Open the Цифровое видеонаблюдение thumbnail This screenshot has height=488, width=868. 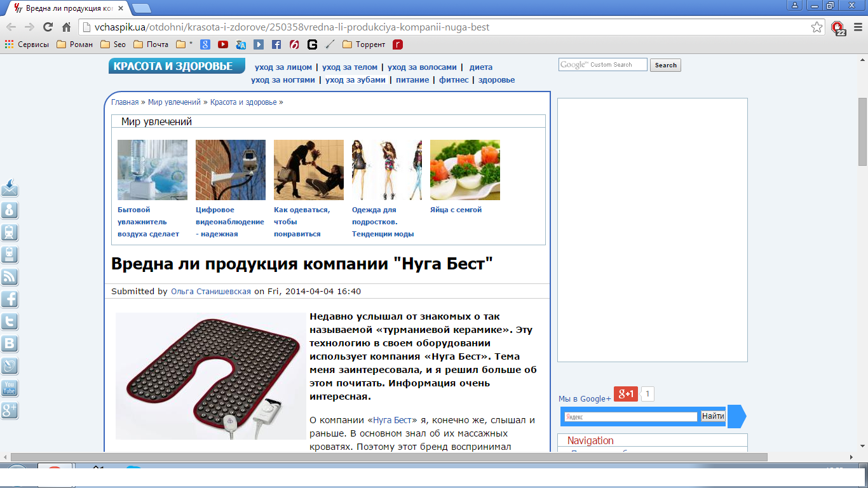[x=231, y=170]
